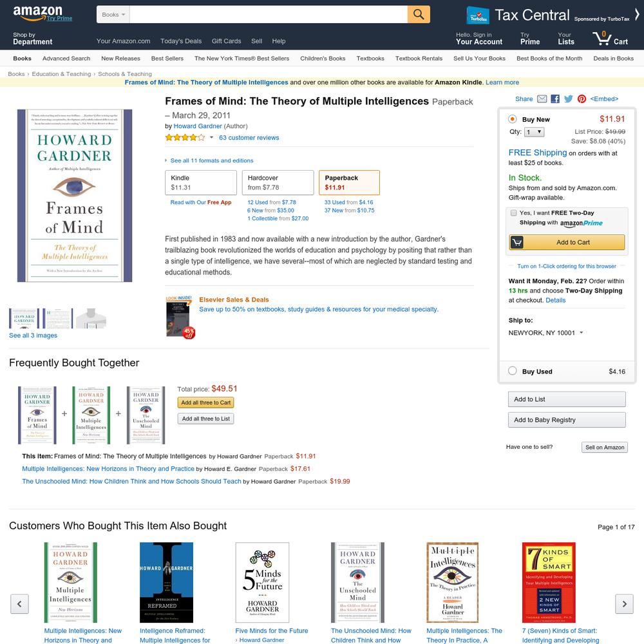
Task: Select the Kindle format option
Action: point(201,183)
